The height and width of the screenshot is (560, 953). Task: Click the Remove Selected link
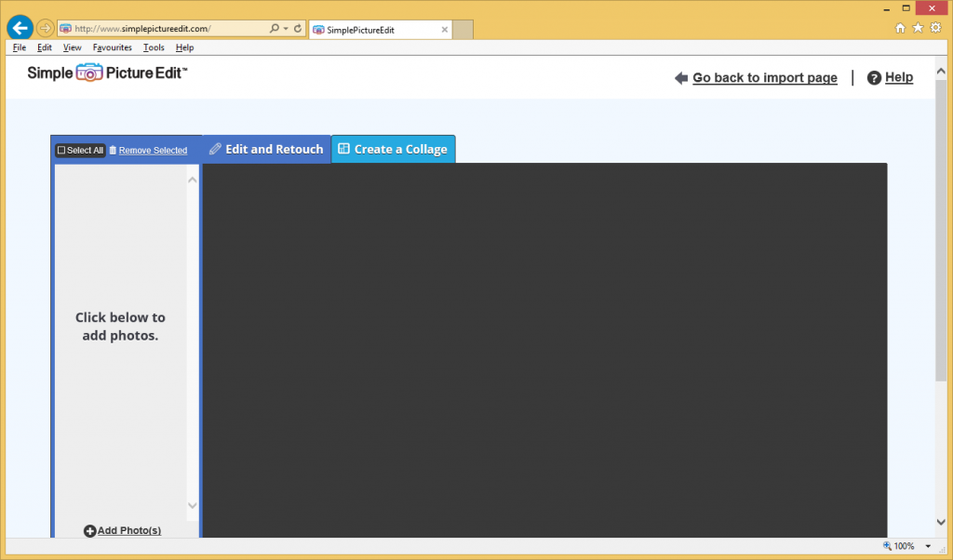[154, 150]
